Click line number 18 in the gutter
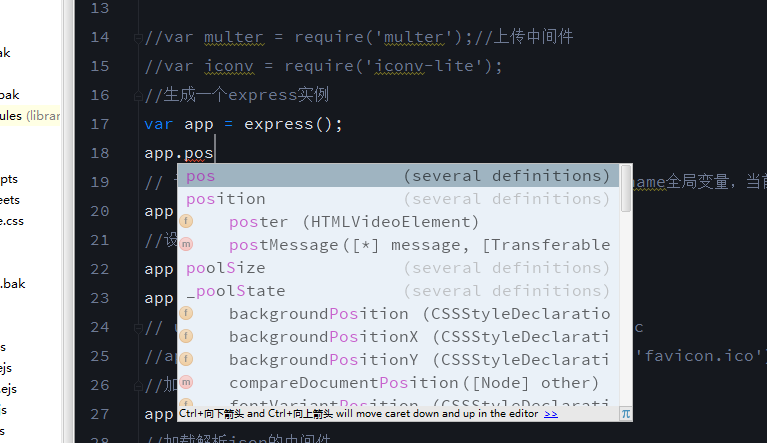767x443 pixels. pos(100,153)
